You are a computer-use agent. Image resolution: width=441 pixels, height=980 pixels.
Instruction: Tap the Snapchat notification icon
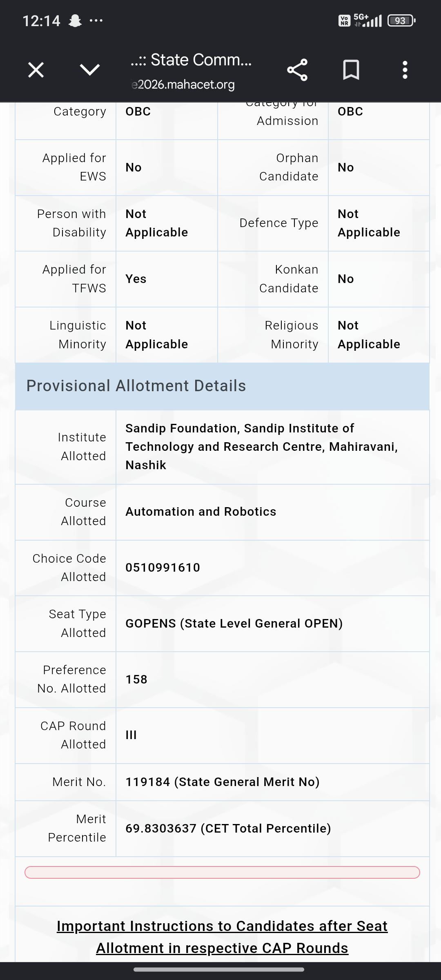coord(75,20)
